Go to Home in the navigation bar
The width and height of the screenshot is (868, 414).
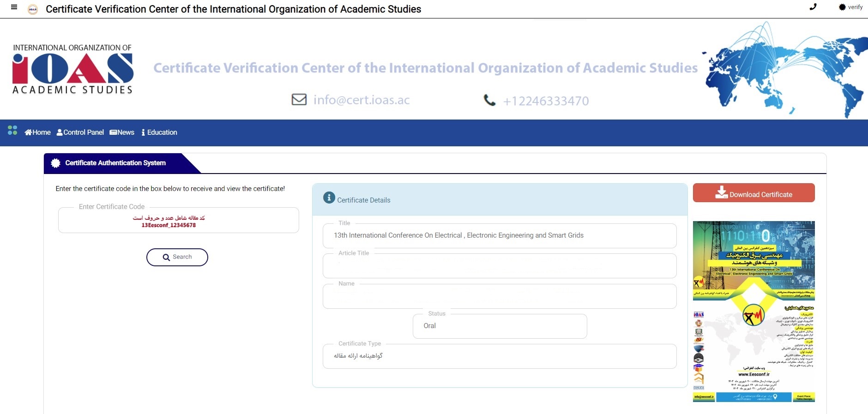[x=37, y=132]
